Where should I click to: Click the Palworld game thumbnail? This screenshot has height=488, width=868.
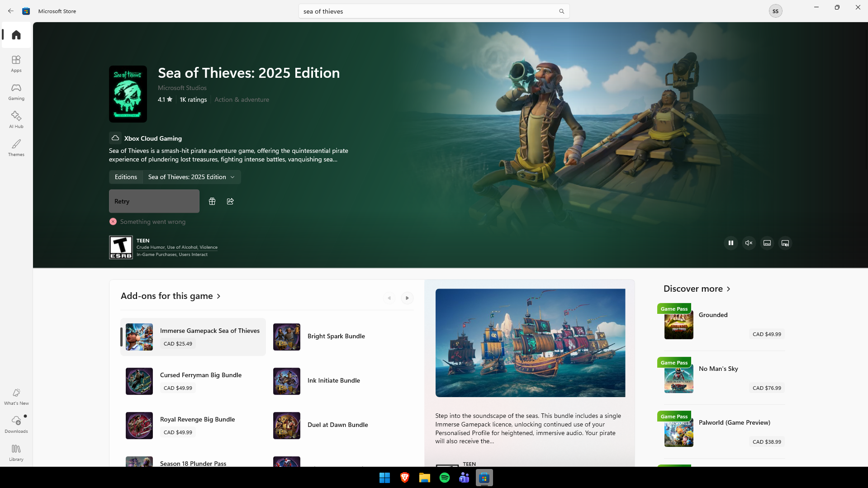pos(678,432)
